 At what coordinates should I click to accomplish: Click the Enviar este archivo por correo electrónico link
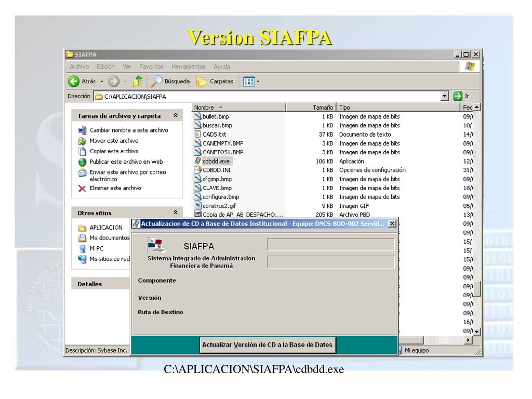pos(128,176)
